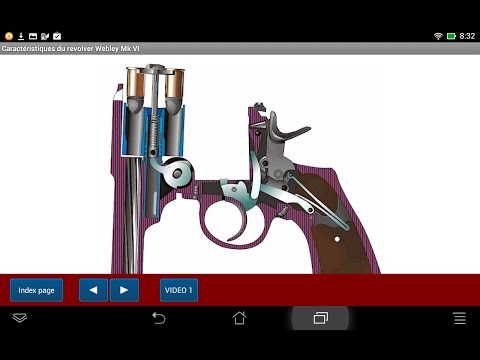This screenshot has height=360, width=480.
Task: Go to the previous page arrow
Action: (93, 290)
